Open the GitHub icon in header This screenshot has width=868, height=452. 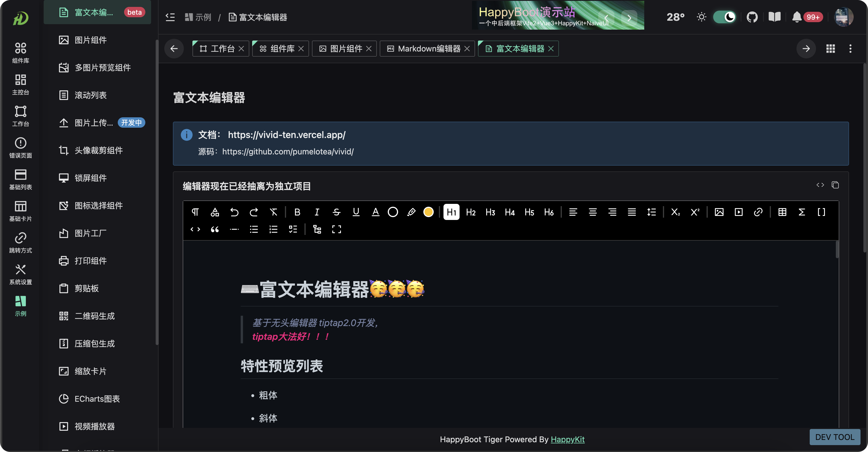click(x=752, y=17)
